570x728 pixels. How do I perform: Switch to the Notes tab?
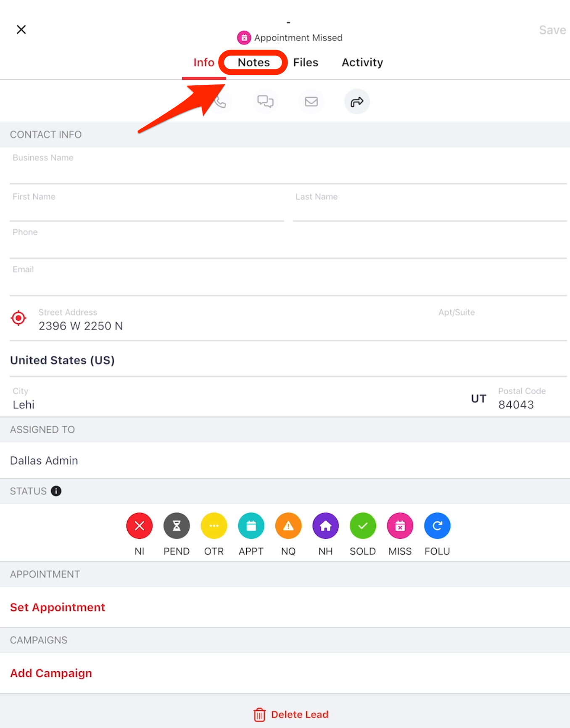253,63
